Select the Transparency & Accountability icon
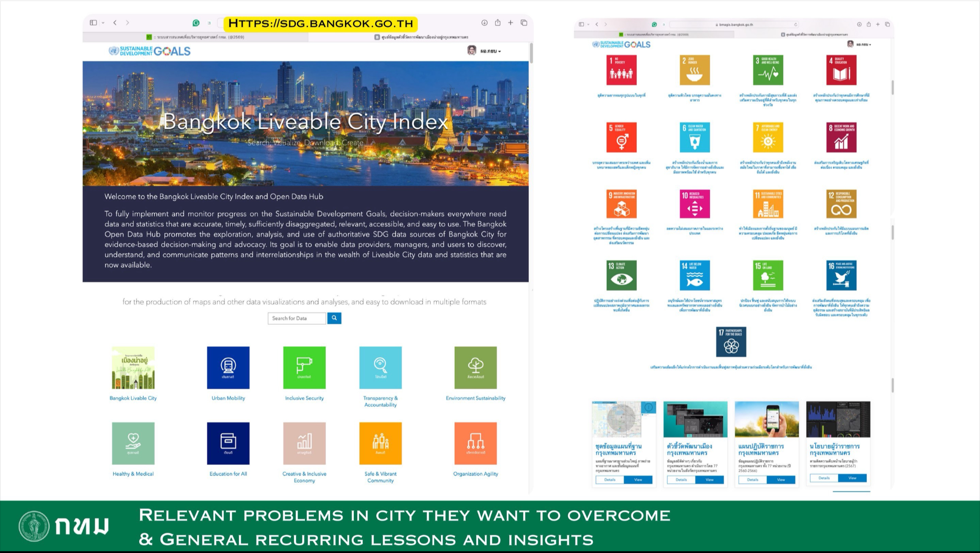 (380, 367)
